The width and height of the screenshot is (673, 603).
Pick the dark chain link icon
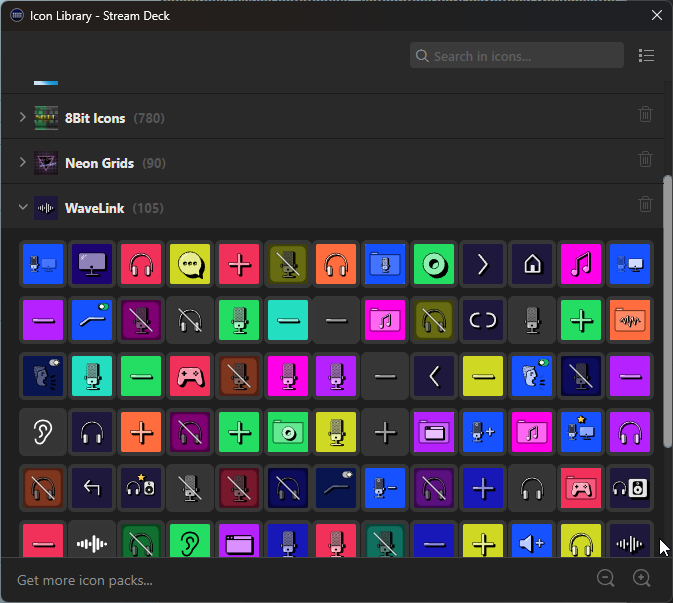point(483,320)
